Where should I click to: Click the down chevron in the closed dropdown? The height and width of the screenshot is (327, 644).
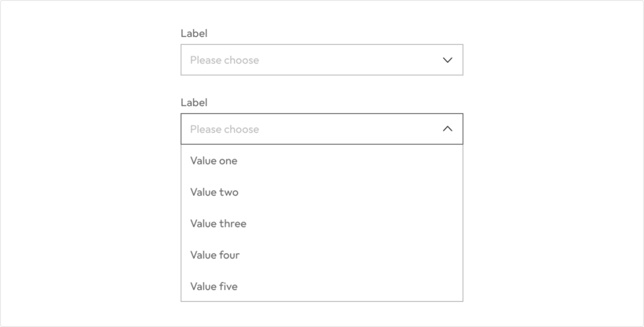coord(448,60)
